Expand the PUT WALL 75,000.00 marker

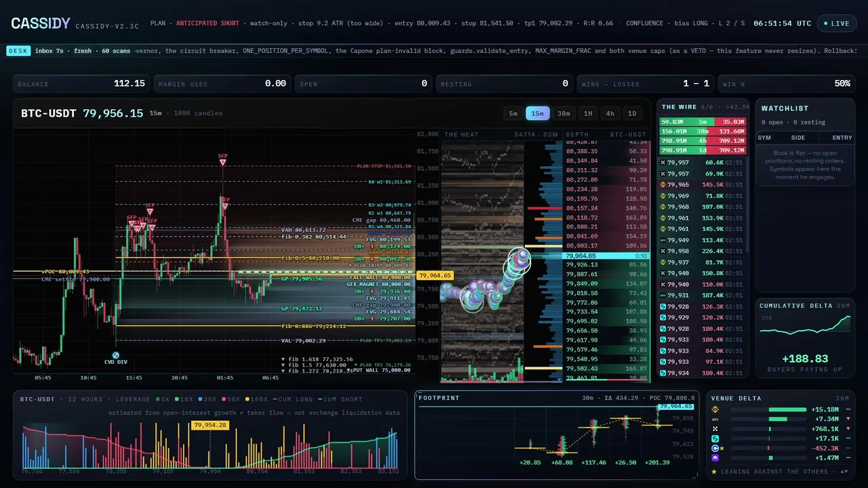click(x=378, y=370)
